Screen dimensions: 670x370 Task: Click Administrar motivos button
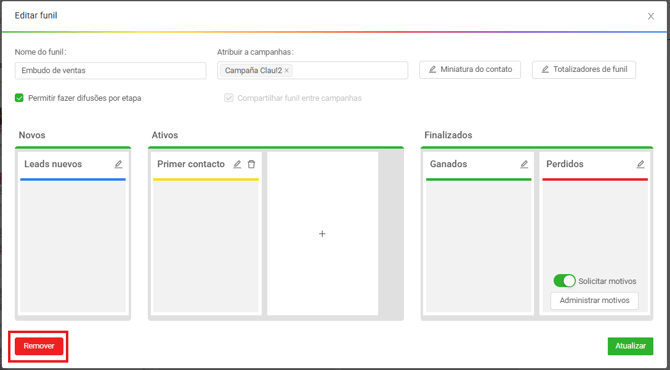tap(594, 300)
